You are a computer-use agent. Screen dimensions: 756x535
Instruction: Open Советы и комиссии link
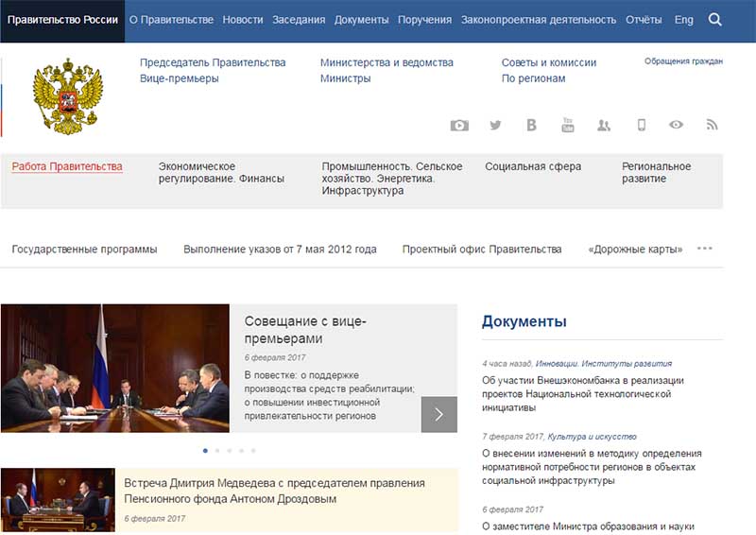pos(549,62)
